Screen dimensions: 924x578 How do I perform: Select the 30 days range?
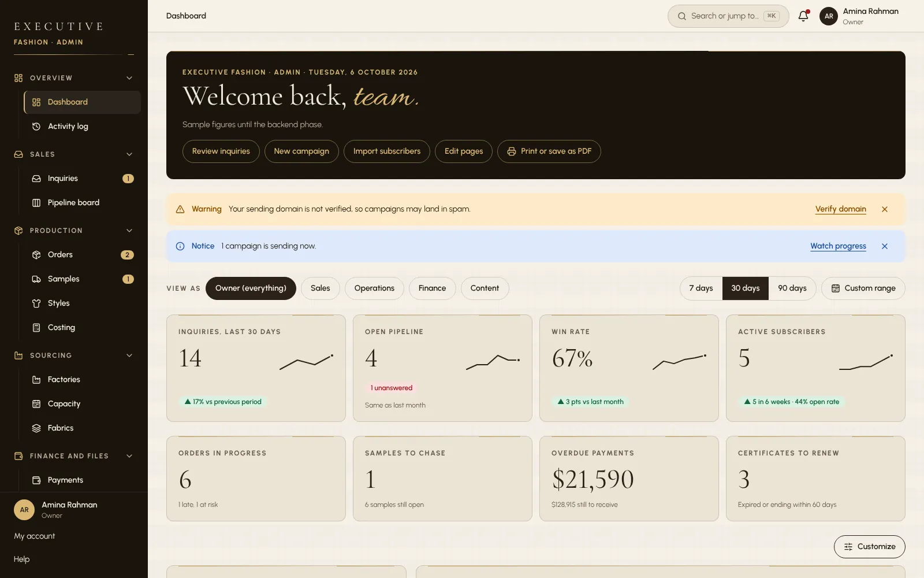pos(746,288)
